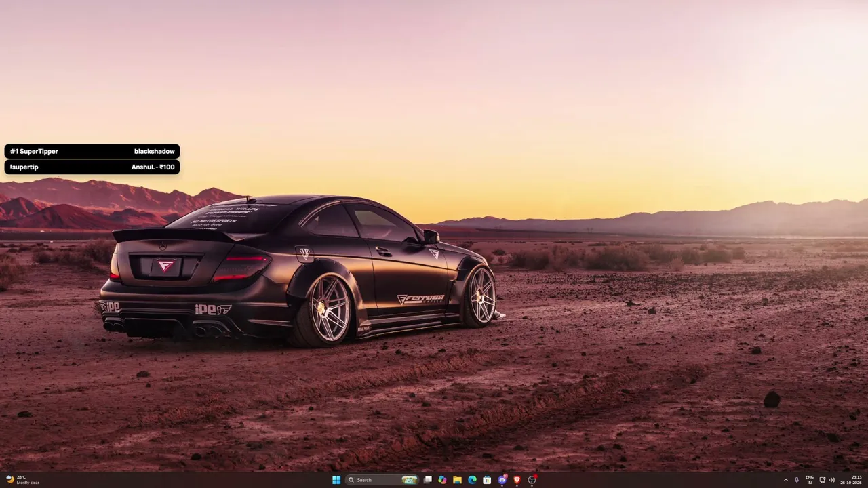Open the Windows Start menu
Viewport: 868px width, 488px height.
tap(336, 480)
